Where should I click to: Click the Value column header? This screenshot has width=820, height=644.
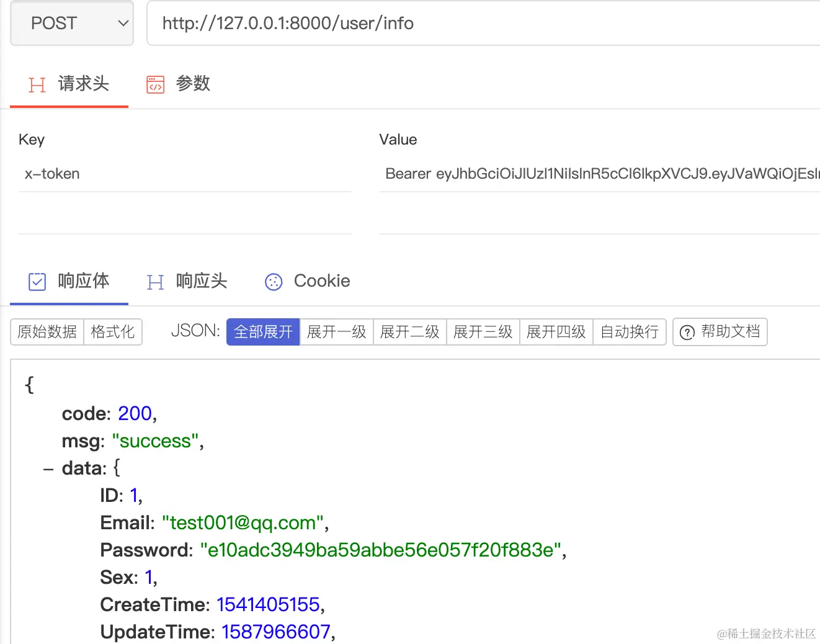click(398, 140)
